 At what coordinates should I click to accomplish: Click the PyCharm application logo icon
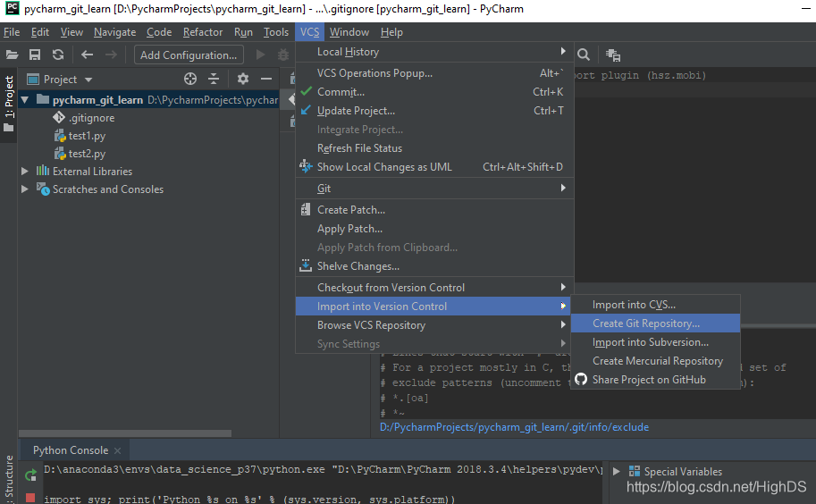[x=12, y=9]
